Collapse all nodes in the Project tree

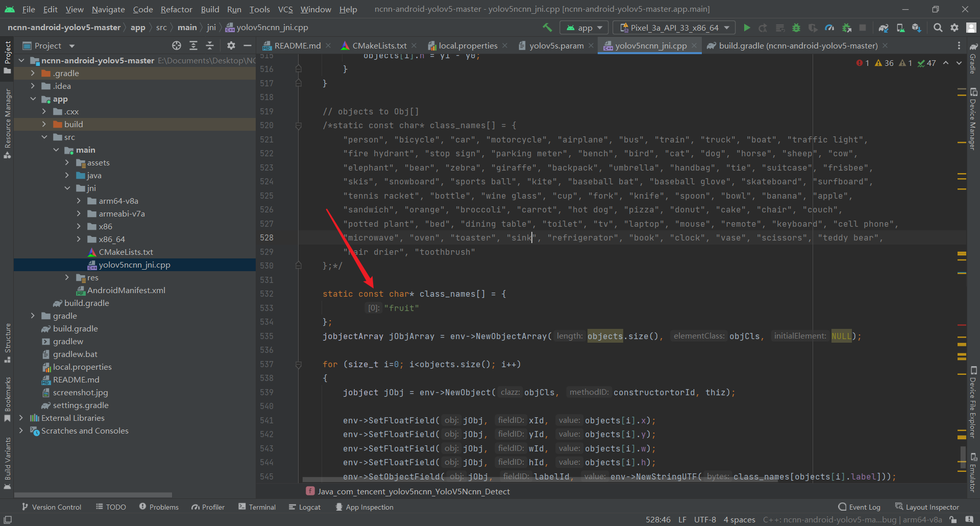[209, 45]
